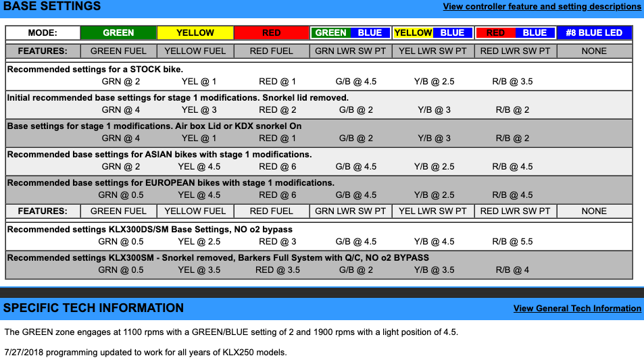The image size is (644, 360).
Task: Choose the RED/BLUE split mode cell
Action: click(x=516, y=32)
